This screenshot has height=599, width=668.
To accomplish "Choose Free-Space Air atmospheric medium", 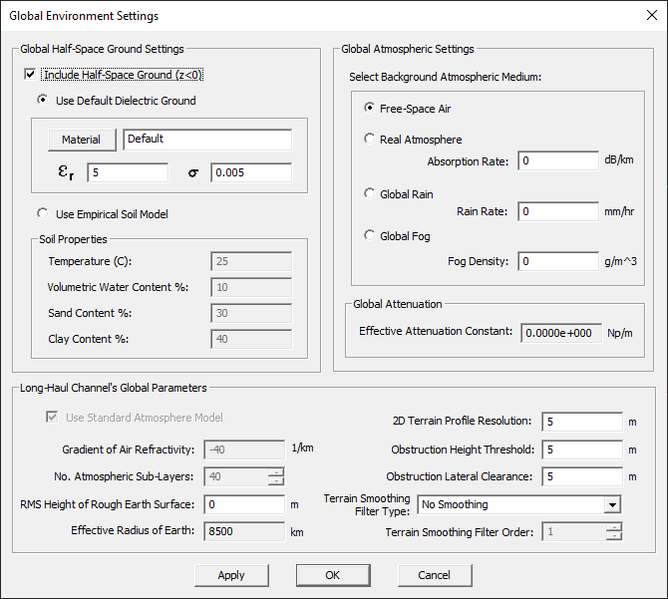I will (x=370, y=108).
